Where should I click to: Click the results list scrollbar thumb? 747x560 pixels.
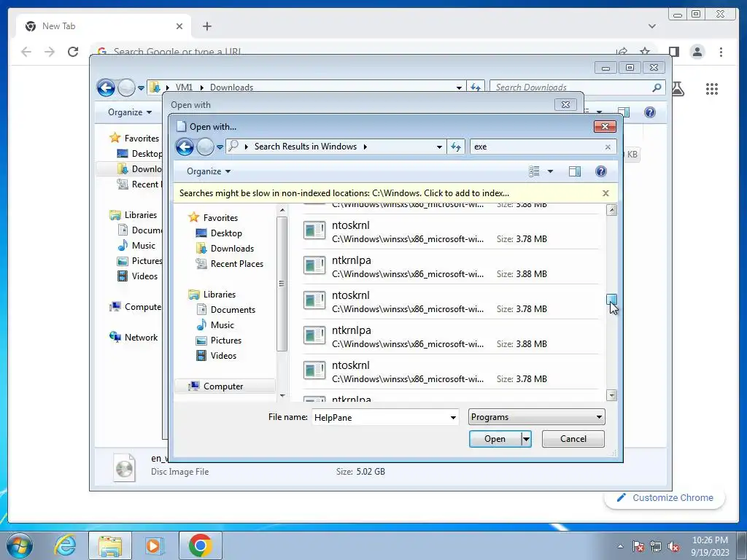pos(612,299)
